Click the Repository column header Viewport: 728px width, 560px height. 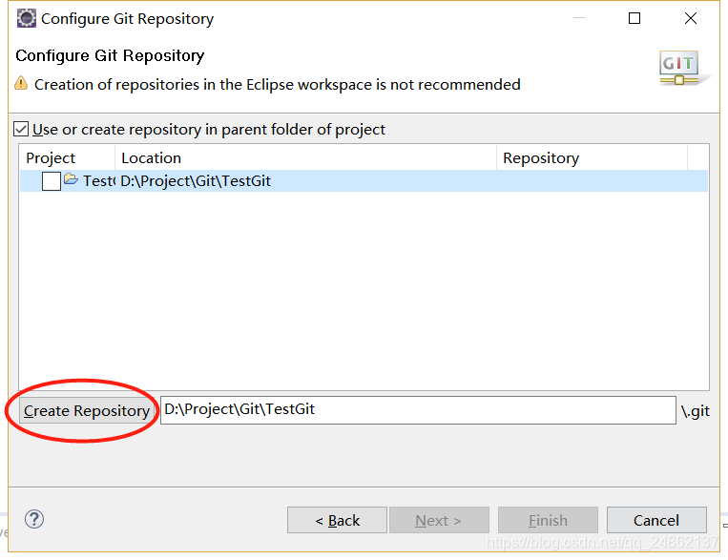pos(592,157)
